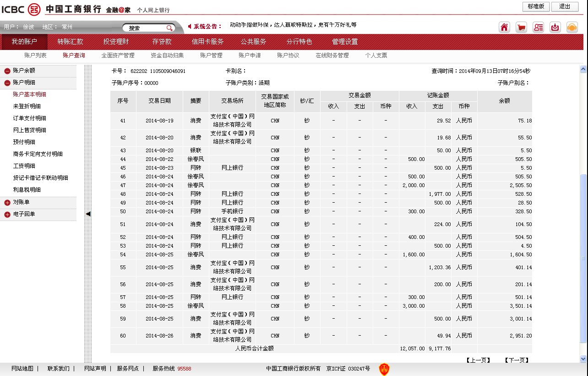Open the 信用卡服务 main menu
The height and width of the screenshot is (376, 588).
click(x=207, y=42)
